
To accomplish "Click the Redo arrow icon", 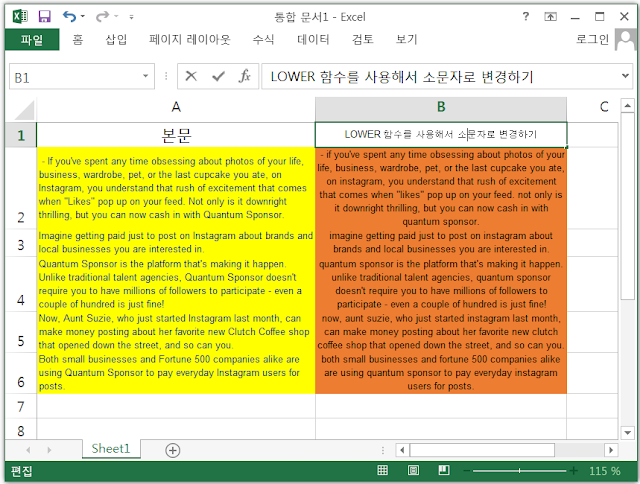I will (102, 17).
